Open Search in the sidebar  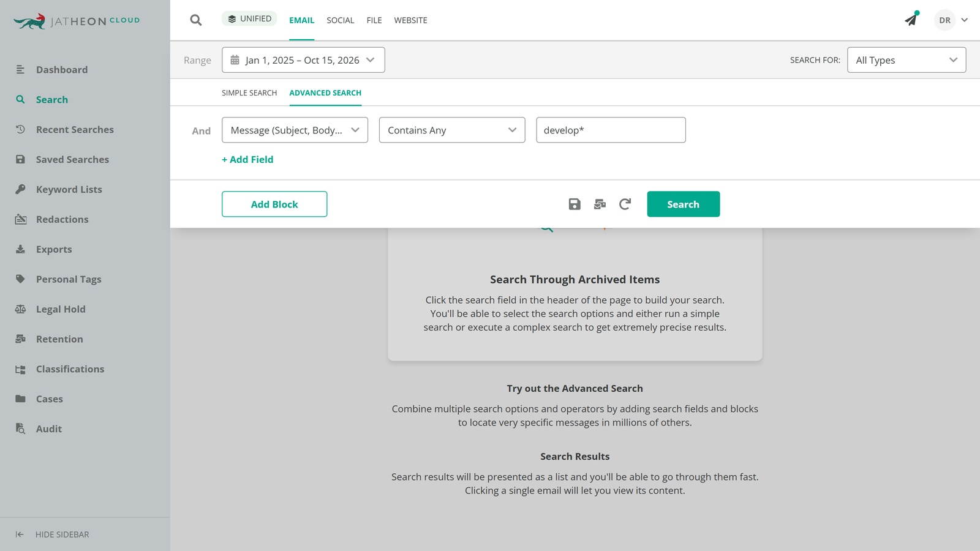[52, 100]
